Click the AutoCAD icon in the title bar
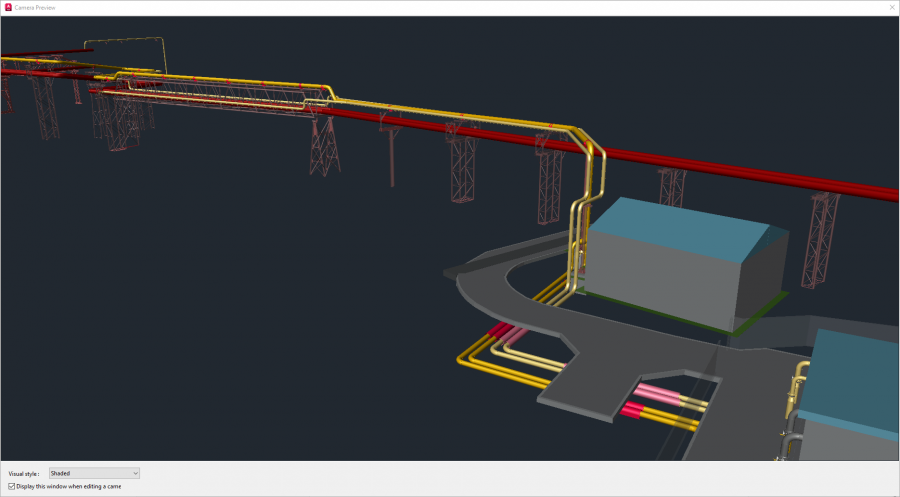The image size is (900, 497). (x=8, y=7)
